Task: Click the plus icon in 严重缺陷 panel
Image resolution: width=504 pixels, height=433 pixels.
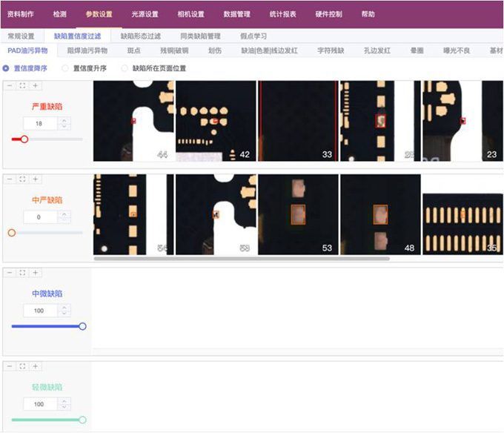Action: tap(35, 85)
